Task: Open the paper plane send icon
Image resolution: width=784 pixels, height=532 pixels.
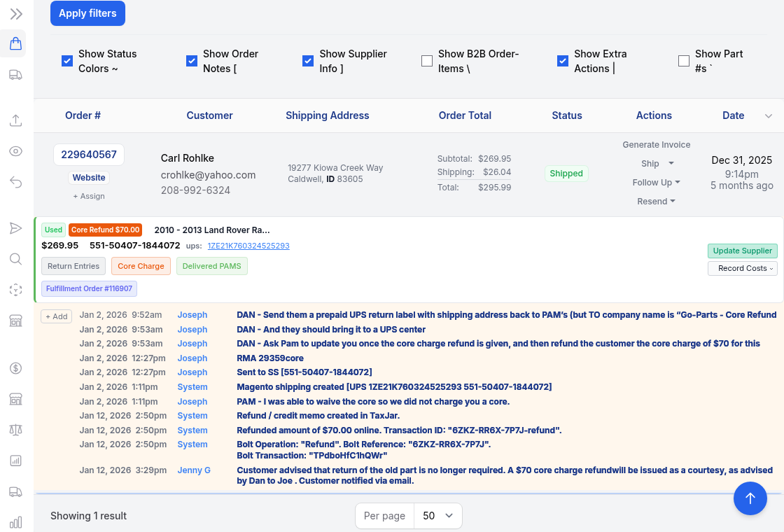Action: pyautogui.click(x=16, y=228)
